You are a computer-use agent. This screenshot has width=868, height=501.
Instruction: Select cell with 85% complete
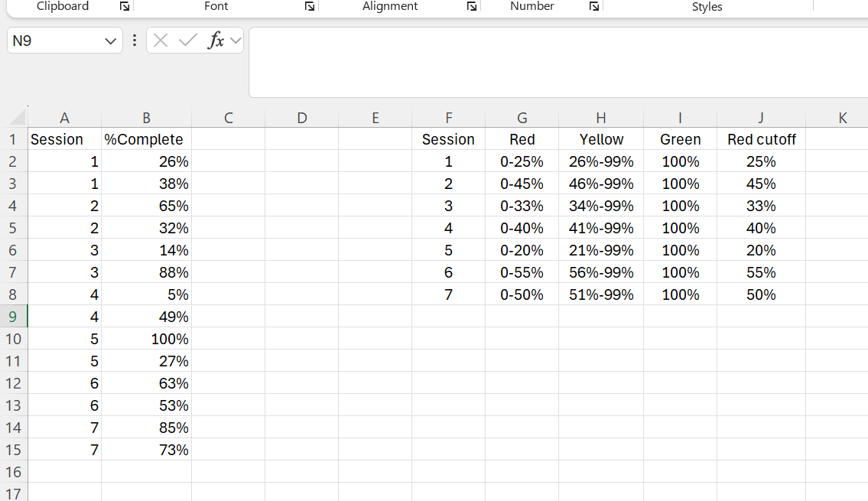(146, 428)
